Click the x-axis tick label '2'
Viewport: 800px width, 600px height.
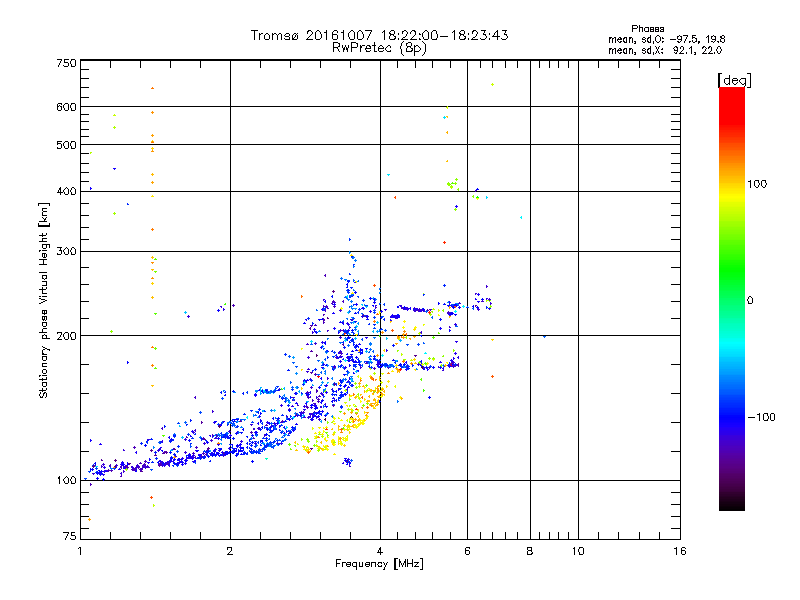[230, 551]
